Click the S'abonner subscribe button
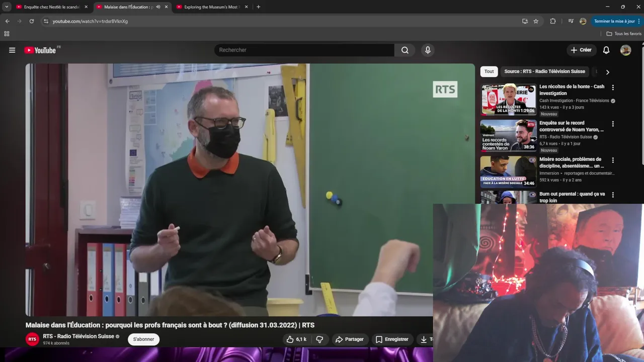The width and height of the screenshot is (644, 362). (x=143, y=339)
